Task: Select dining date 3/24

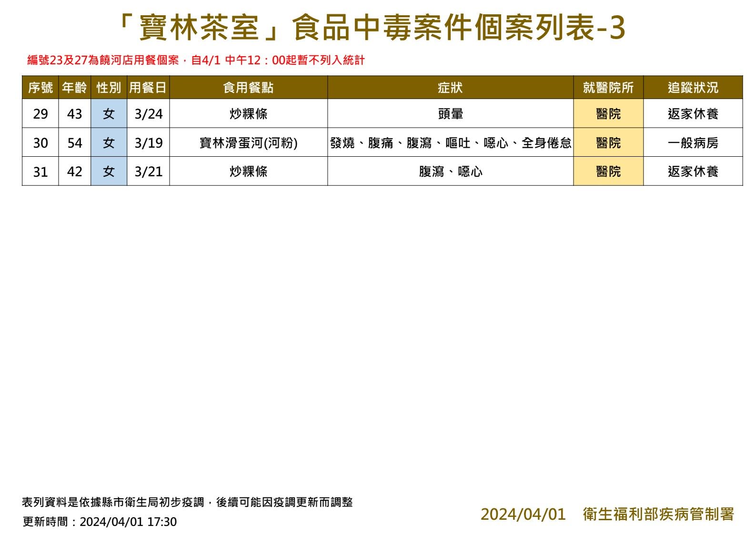Action: [148, 113]
